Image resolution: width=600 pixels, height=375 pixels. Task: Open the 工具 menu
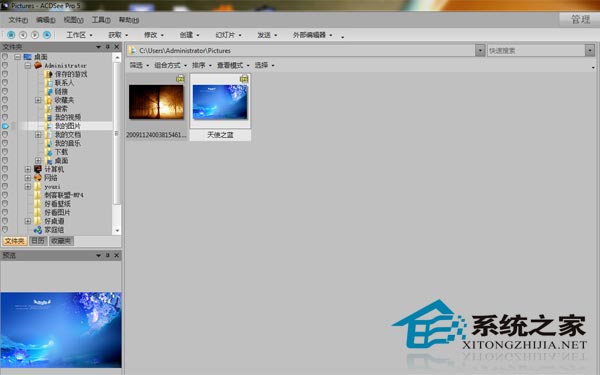[101, 20]
